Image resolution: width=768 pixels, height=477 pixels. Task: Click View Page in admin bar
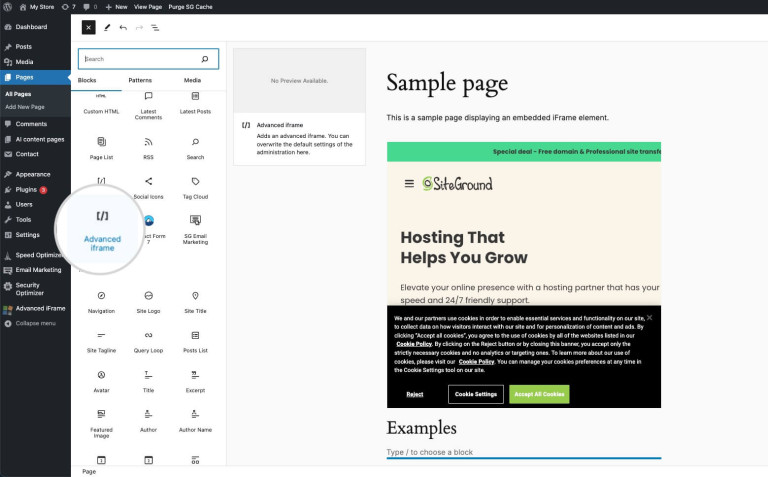pos(148,7)
